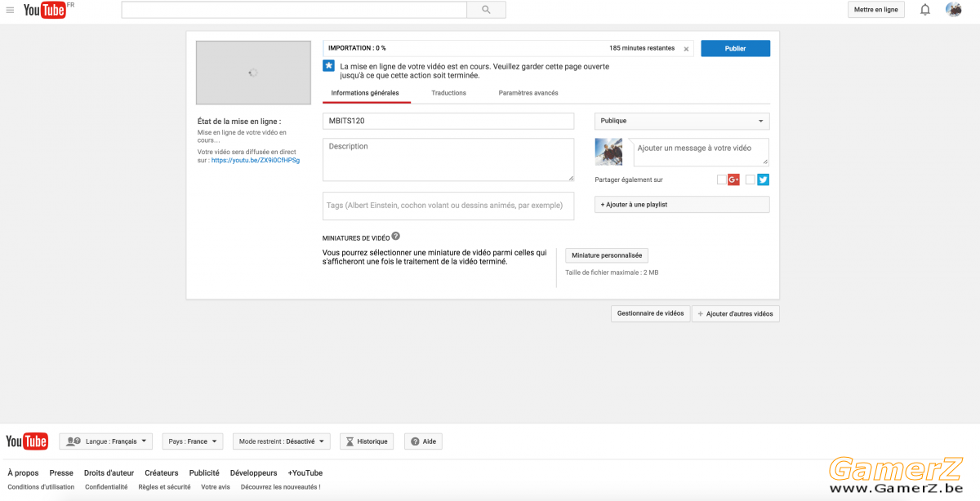Click the title field containing MBITS120
The width and height of the screenshot is (980, 501).
tap(448, 121)
